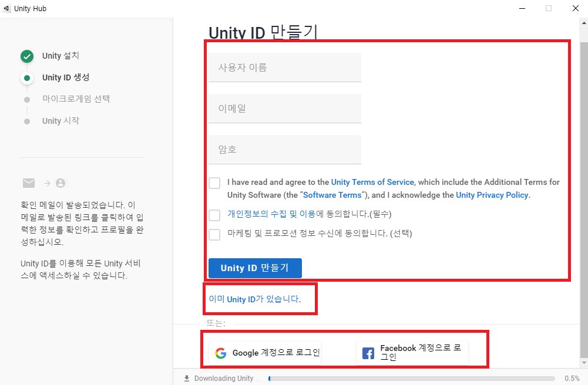Sign in with Google 계정으로 로그인 button
The height and width of the screenshot is (385, 588).
[265, 353]
